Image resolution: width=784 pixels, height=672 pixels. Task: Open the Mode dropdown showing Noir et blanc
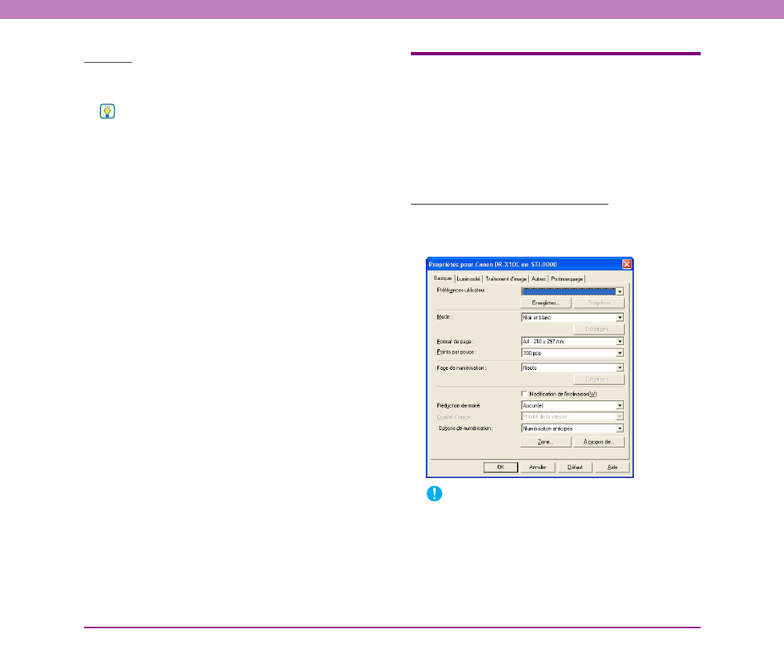(x=572, y=318)
